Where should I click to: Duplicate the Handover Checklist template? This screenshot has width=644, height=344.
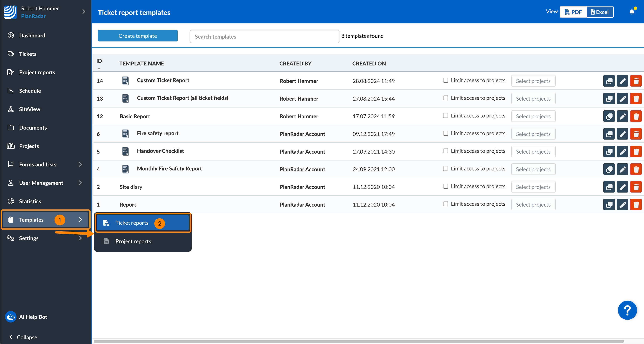point(609,152)
